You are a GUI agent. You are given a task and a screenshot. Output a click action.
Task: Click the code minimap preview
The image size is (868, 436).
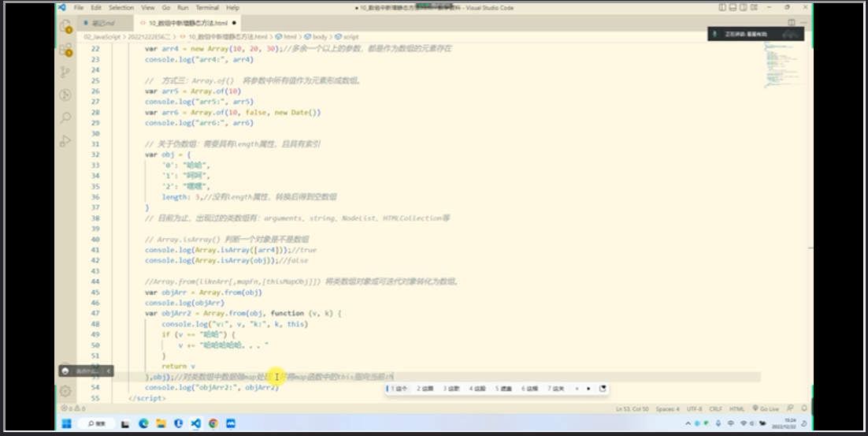click(781, 65)
